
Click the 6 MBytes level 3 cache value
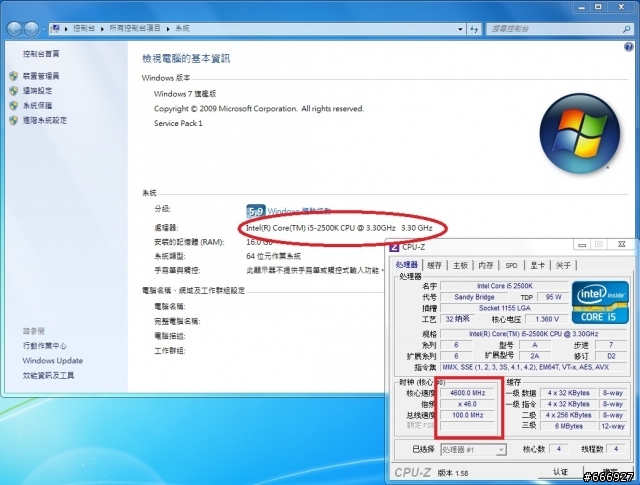click(568, 426)
